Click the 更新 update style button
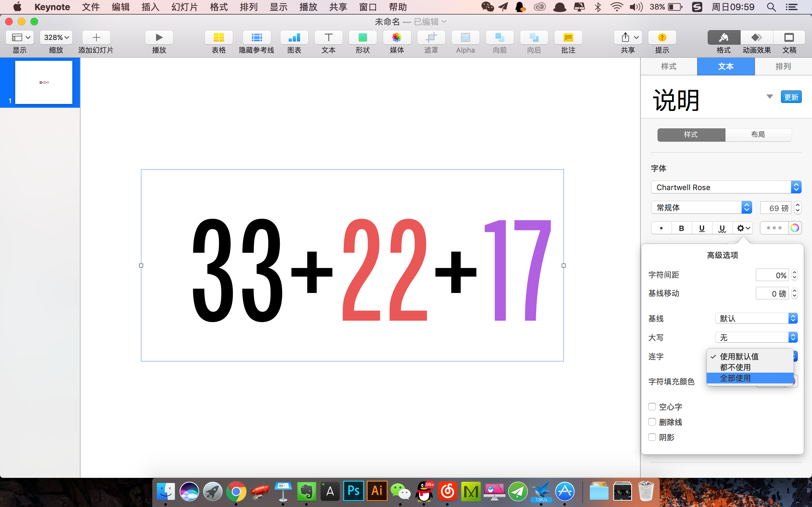This screenshot has height=507, width=812. (791, 97)
